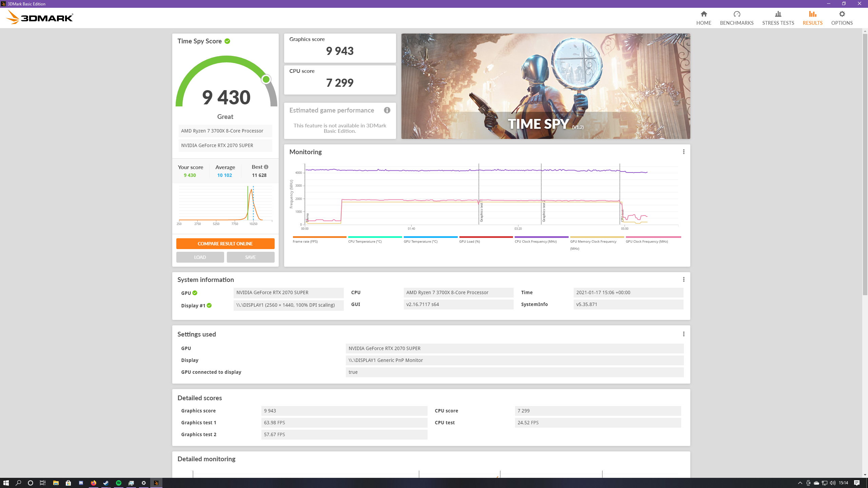Click the 3DMark logo
This screenshot has height=488, width=868.
[40, 17]
